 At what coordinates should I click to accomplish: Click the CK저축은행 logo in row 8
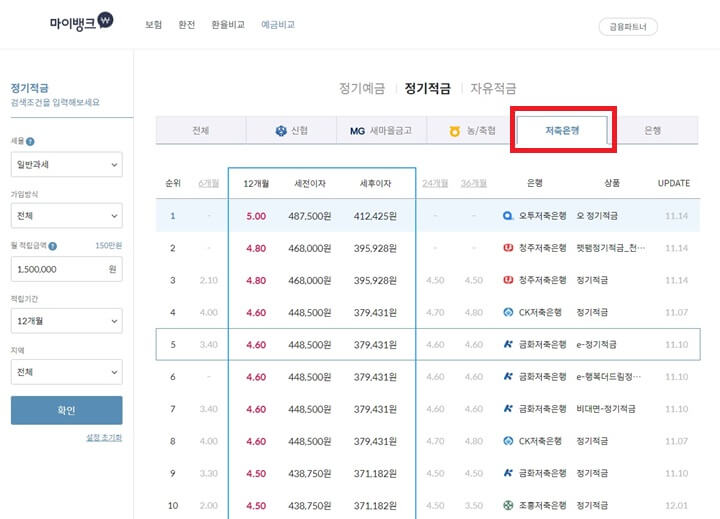point(508,441)
